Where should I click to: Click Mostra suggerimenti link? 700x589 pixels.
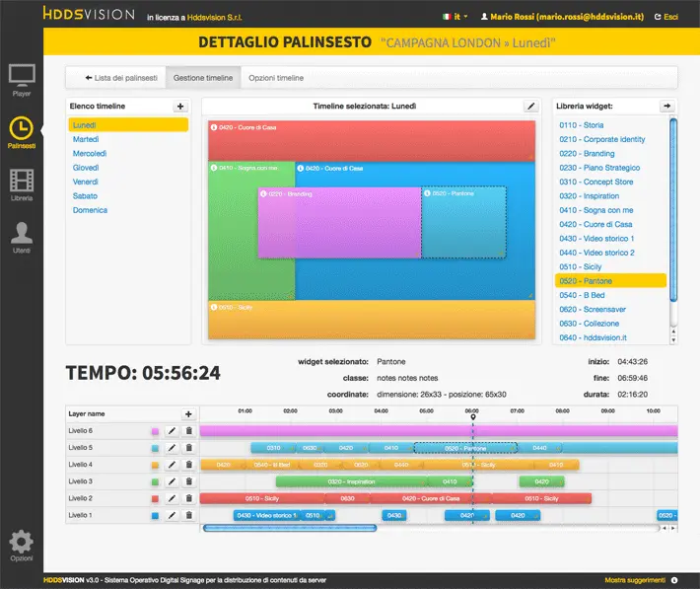(x=635, y=580)
